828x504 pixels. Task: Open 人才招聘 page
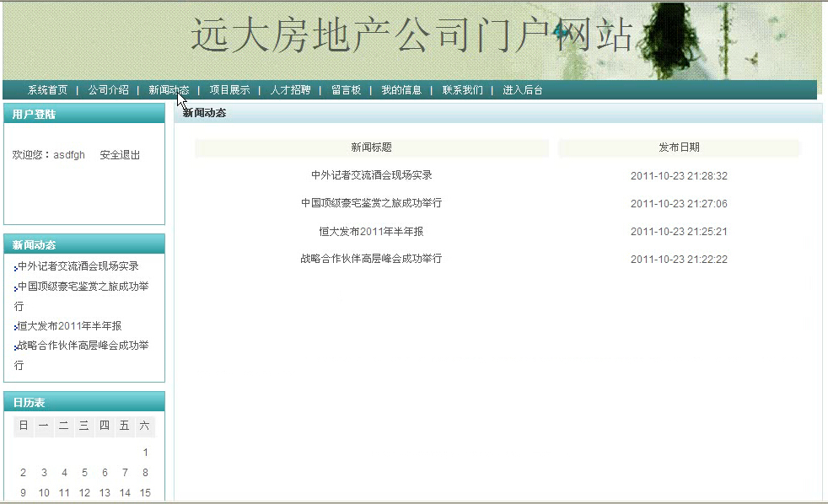(290, 90)
